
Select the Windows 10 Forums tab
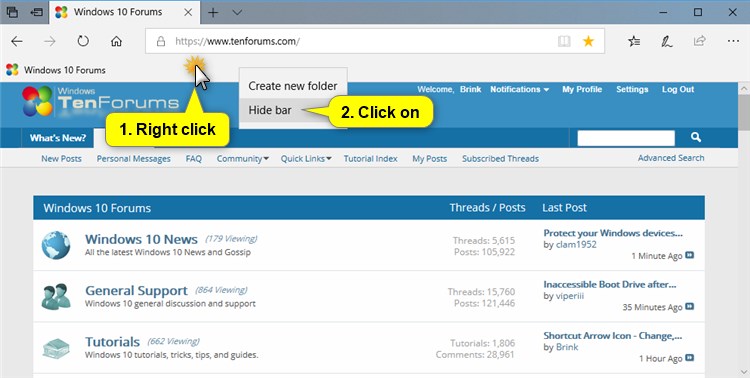click(x=125, y=12)
